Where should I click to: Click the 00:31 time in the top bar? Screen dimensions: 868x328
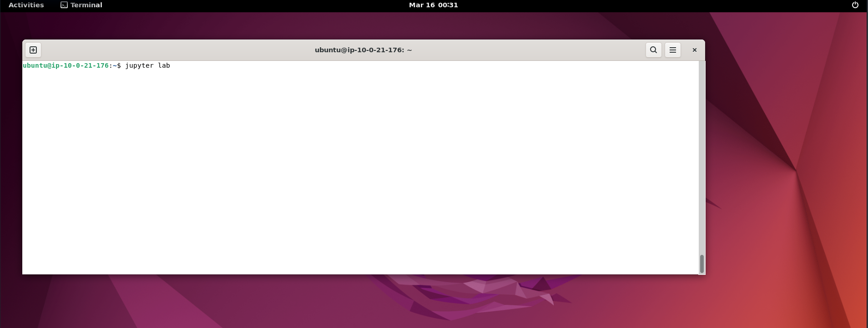[448, 5]
